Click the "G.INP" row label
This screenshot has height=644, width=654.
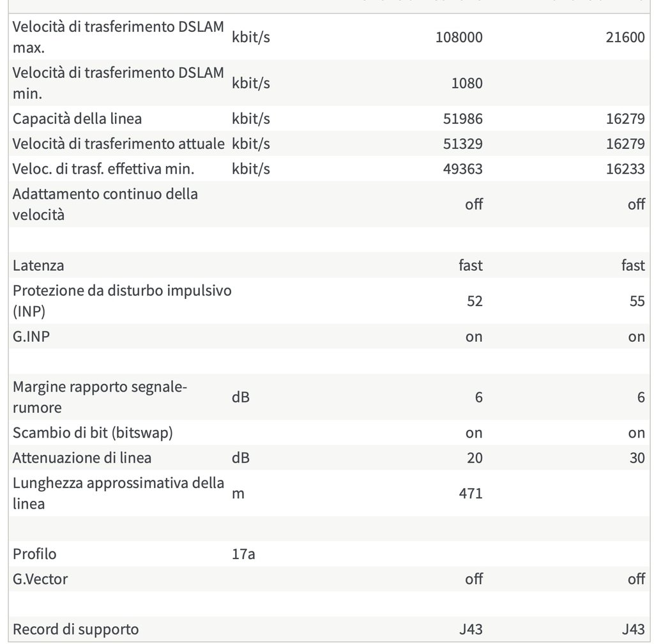pyautogui.click(x=31, y=337)
